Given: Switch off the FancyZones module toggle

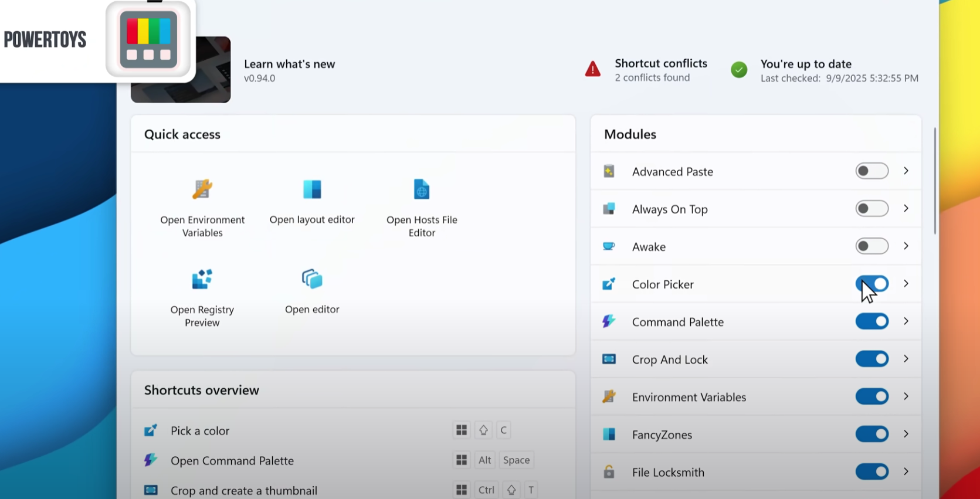Looking at the screenshot, I should click(x=872, y=434).
